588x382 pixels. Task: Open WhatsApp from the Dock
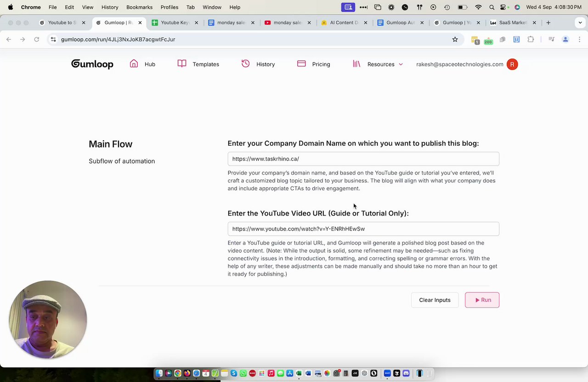243,373
